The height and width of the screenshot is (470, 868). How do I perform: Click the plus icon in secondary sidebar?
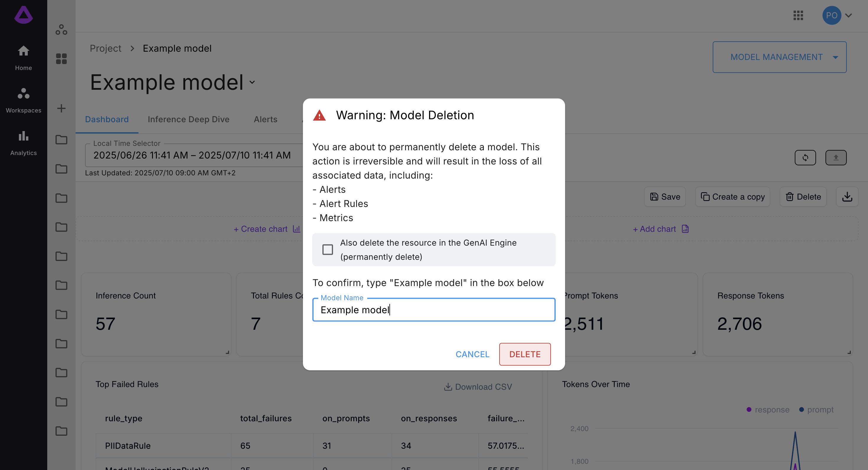[61, 108]
